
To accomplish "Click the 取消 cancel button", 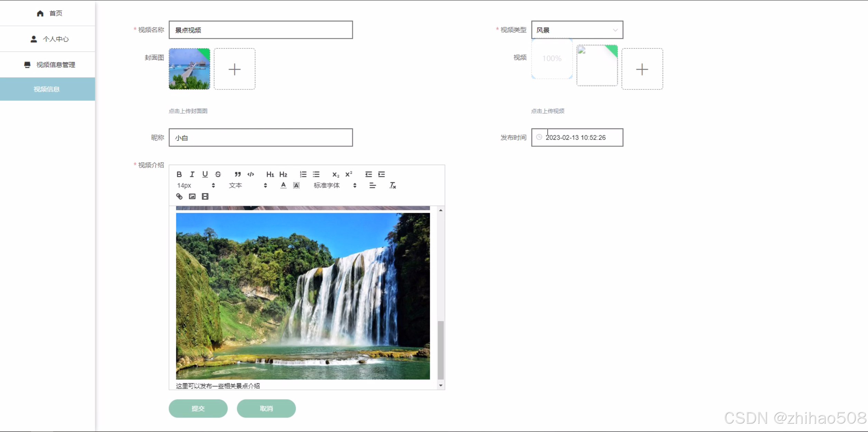I will point(266,409).
